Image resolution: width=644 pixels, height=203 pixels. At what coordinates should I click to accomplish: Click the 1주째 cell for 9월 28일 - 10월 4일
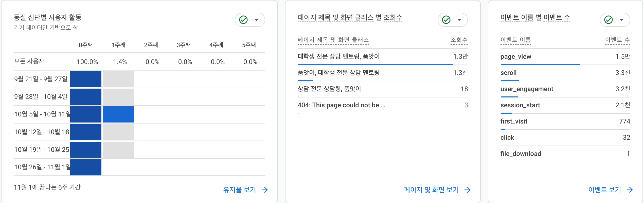tap(118, 97)
